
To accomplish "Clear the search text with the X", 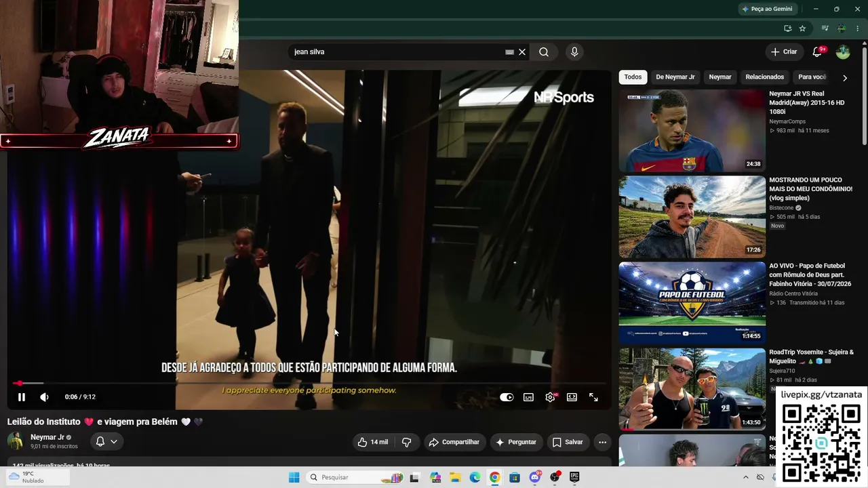I will pos(522,52).
